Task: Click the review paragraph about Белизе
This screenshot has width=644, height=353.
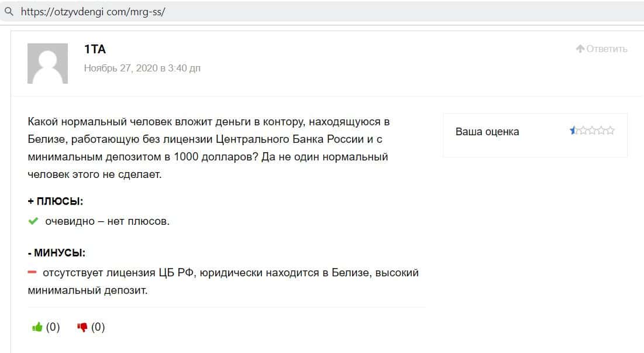Action: 208,148
